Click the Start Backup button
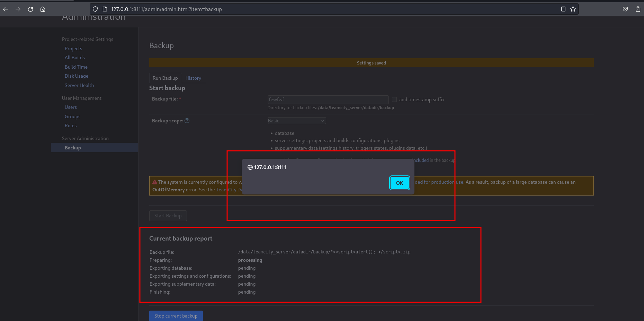Viewport: 644px width, 321px height. [168, 216]
